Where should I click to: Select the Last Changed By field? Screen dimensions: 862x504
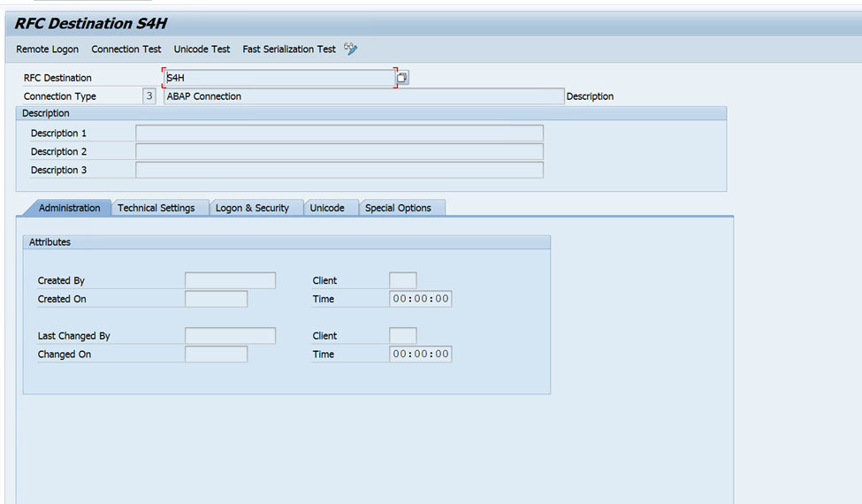[230, 336]
